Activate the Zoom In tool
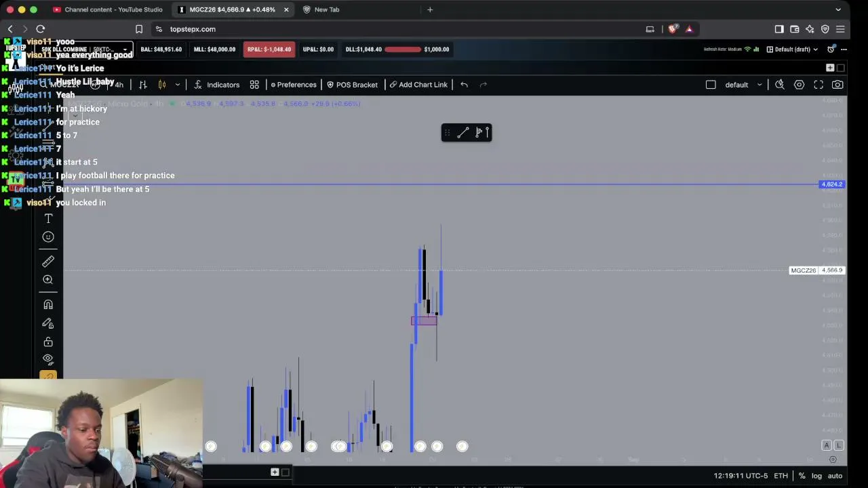868x488 pixels. click(x=48, y=279)
